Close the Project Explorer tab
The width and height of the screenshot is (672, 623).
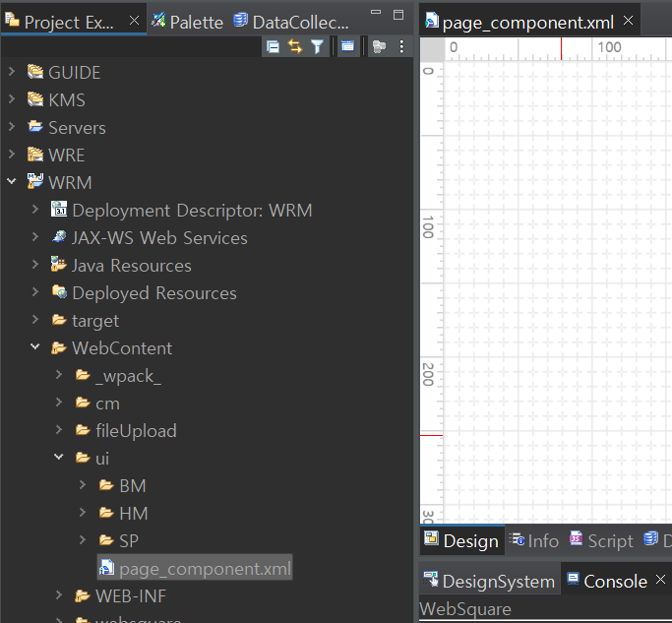click(134, 20)
